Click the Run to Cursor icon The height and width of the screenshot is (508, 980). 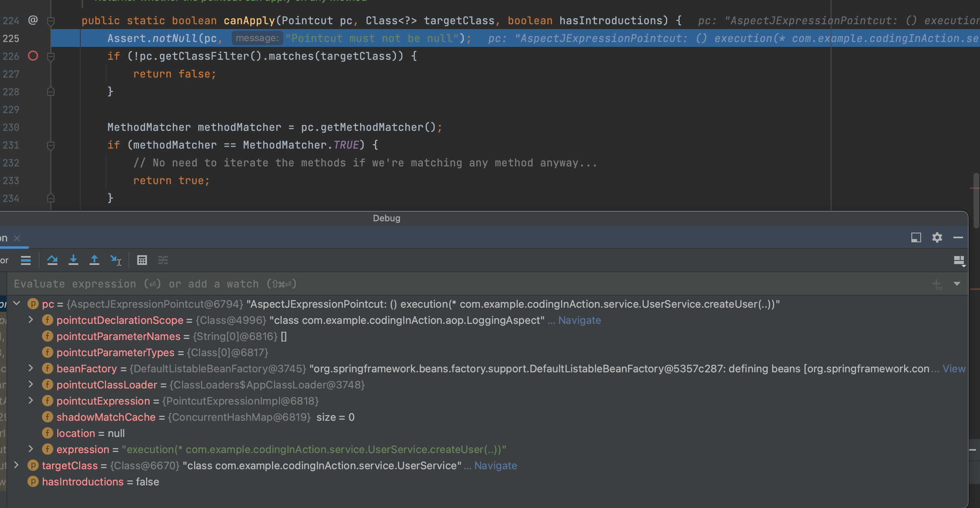click(x=115, y=260)
